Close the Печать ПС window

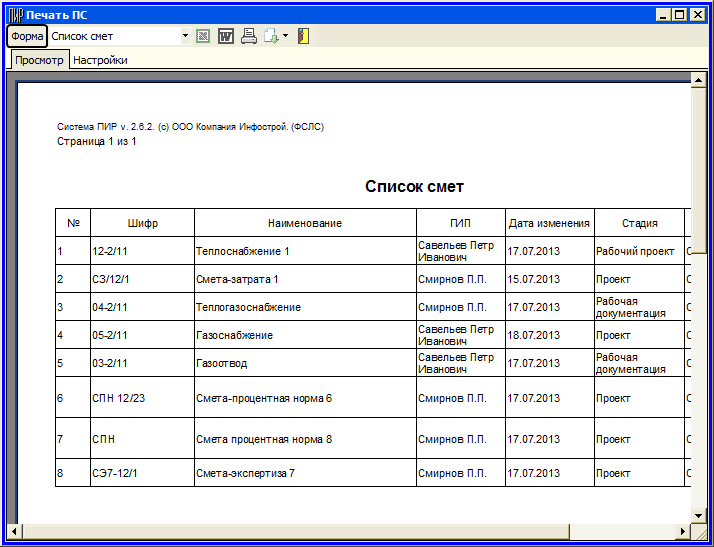click(x=698, y=15)
